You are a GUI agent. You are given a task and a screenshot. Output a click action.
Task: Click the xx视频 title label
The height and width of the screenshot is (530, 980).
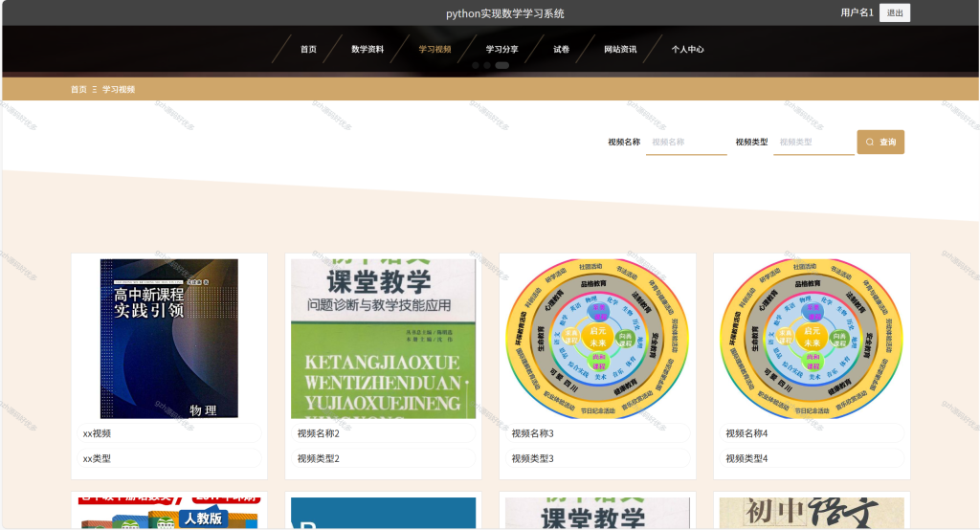pos(97,433)
